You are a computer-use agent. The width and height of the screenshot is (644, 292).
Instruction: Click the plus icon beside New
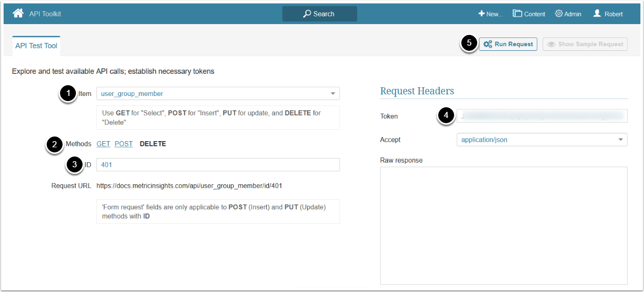481,14
